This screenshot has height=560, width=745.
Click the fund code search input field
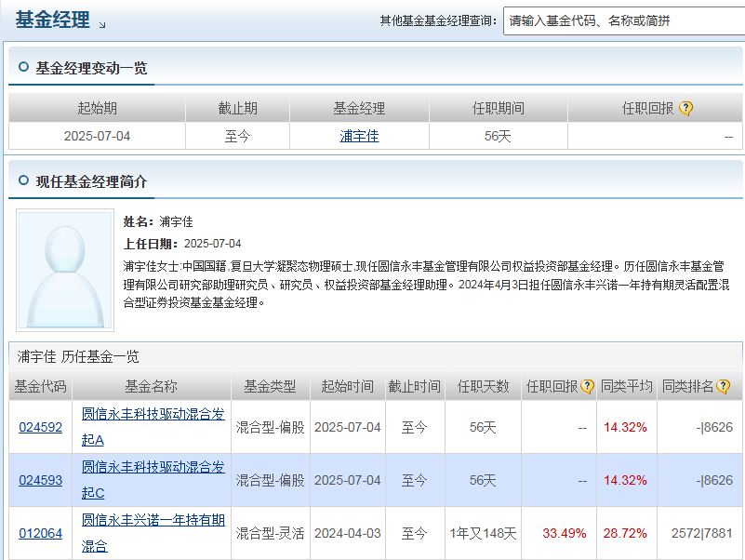[624, 20]
